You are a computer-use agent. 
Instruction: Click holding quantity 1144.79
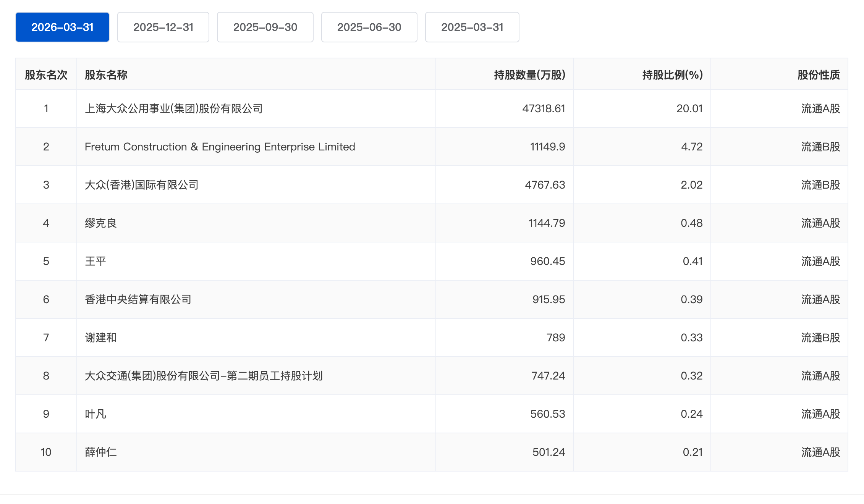547,223
